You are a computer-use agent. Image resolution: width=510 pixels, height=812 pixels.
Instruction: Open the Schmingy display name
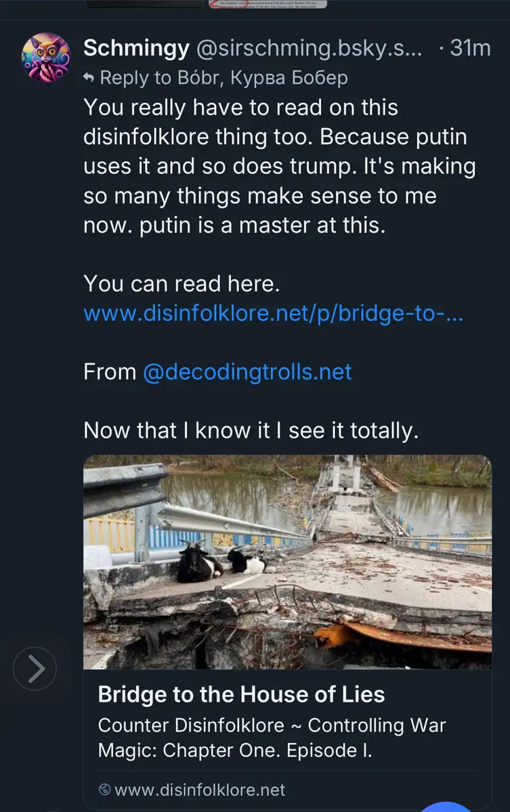click(x=135, y=48)
